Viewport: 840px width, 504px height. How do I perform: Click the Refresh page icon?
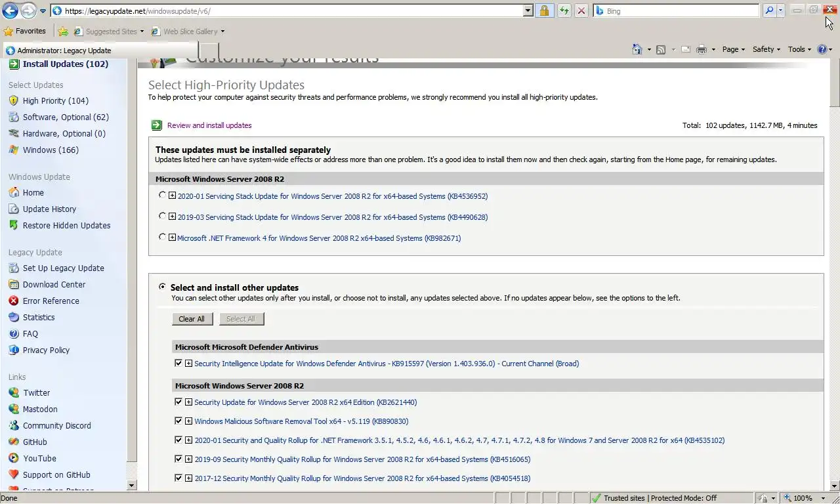[x=564, y=11]
